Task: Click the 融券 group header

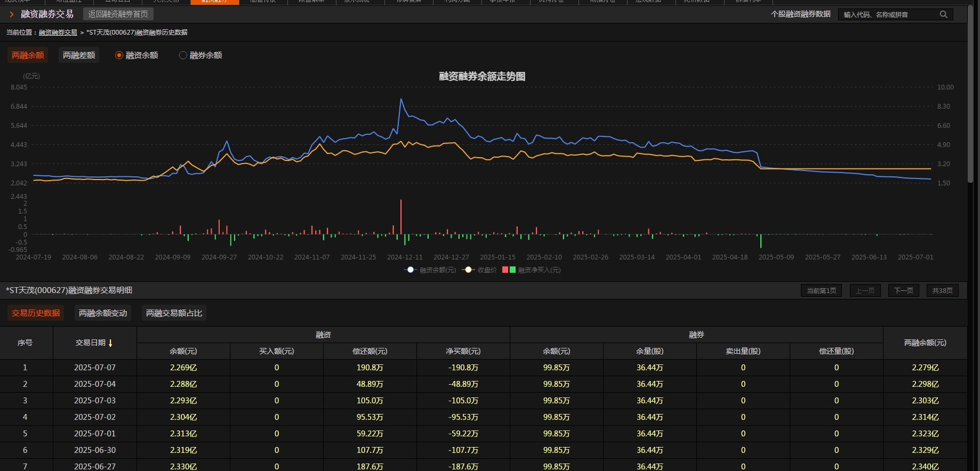Action: pos(696,335)
